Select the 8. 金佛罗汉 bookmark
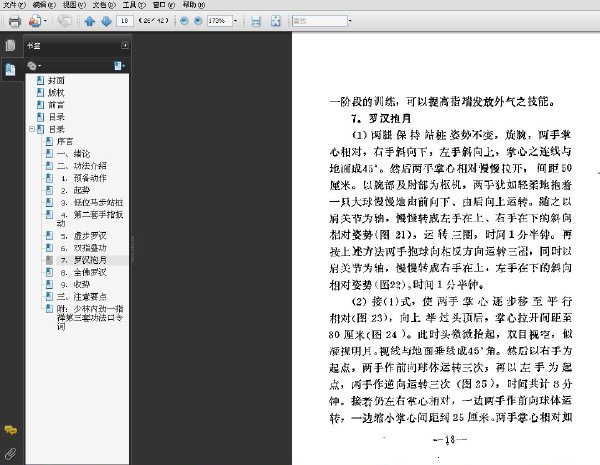600x465 pixels. pos(84,272)
